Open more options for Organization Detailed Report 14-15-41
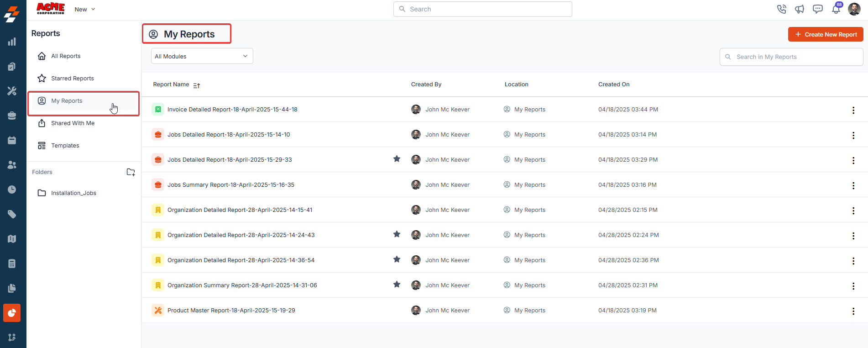 tap(853, 211)
